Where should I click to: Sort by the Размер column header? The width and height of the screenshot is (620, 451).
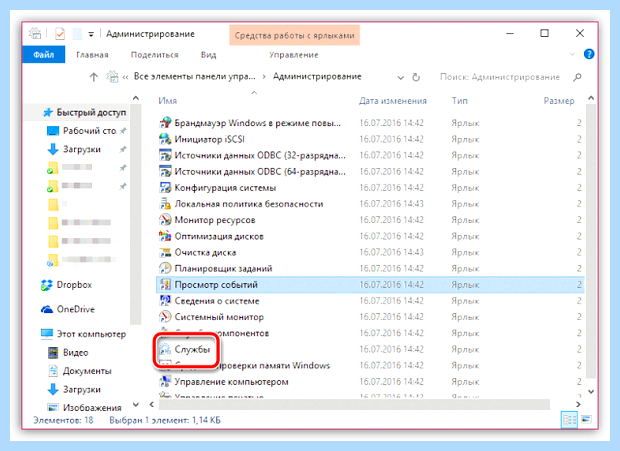pos(559,101)
